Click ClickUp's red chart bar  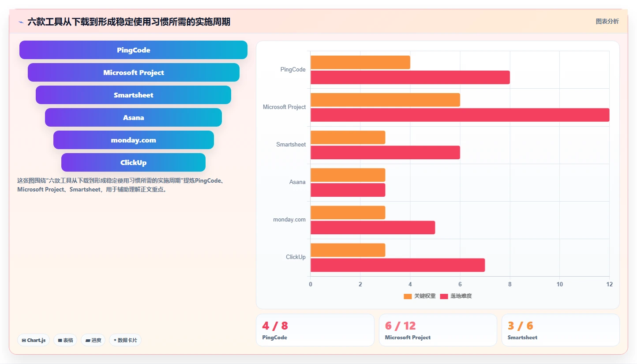[x=398, y=265]
